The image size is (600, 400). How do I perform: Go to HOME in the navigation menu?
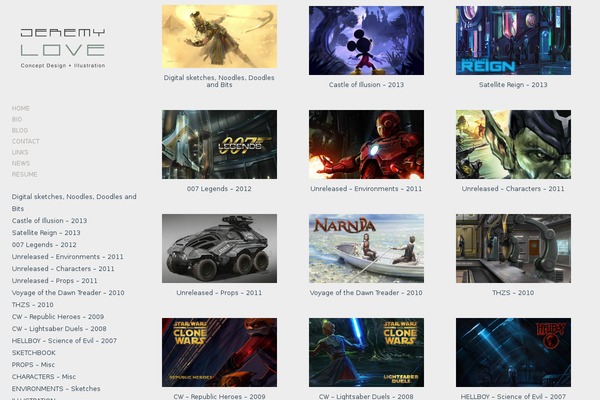[x=21, y=108]
